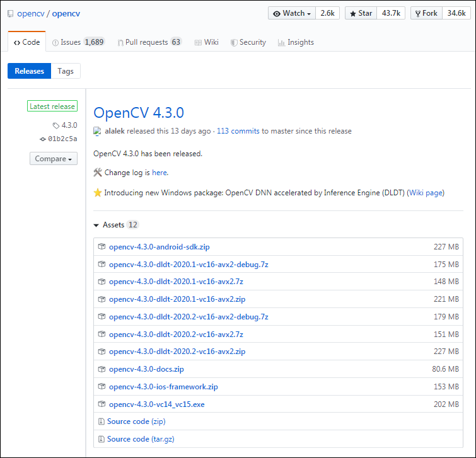Click alalek's avatar image

pyautogui.click(x=97, y=131)
